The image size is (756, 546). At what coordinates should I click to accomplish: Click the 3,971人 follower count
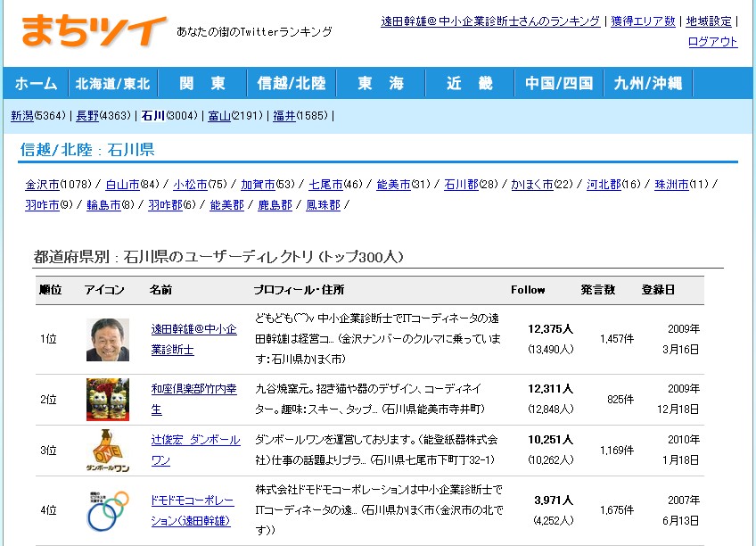554,500
